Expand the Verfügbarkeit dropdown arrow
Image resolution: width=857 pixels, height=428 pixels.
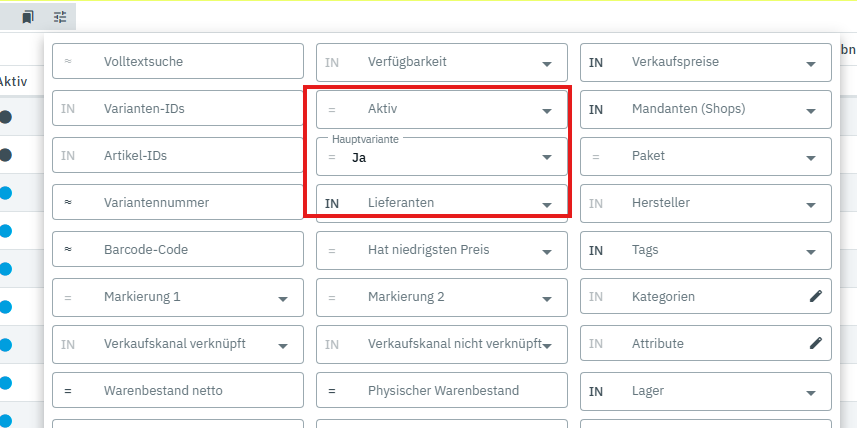(x=546, y=63)
